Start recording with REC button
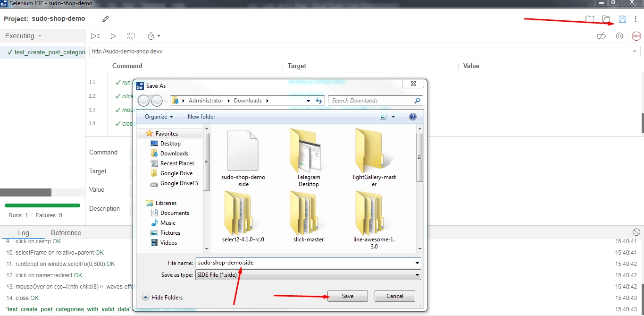The width and height of the screenshot is (644, 316). pos(636,36)
